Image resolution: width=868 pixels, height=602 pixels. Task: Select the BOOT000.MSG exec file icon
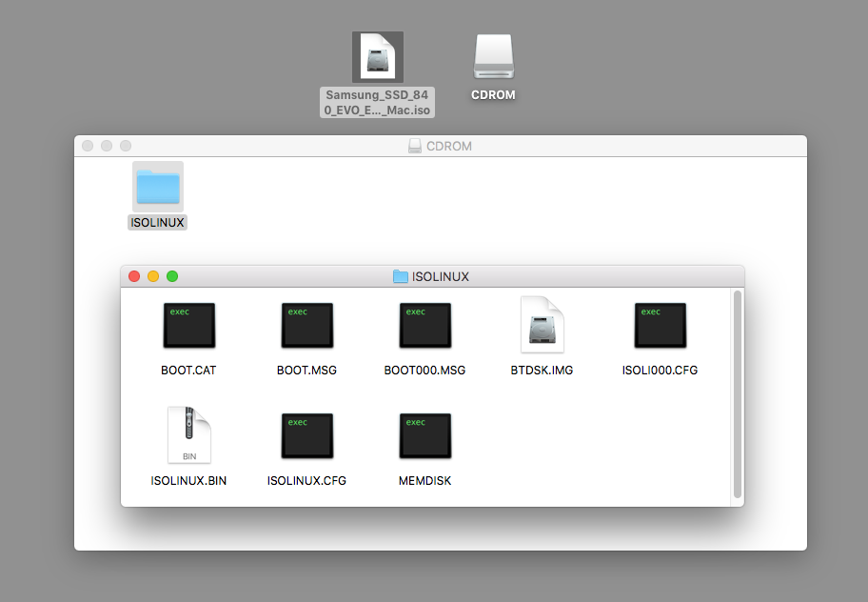click(x=425, y=326)
